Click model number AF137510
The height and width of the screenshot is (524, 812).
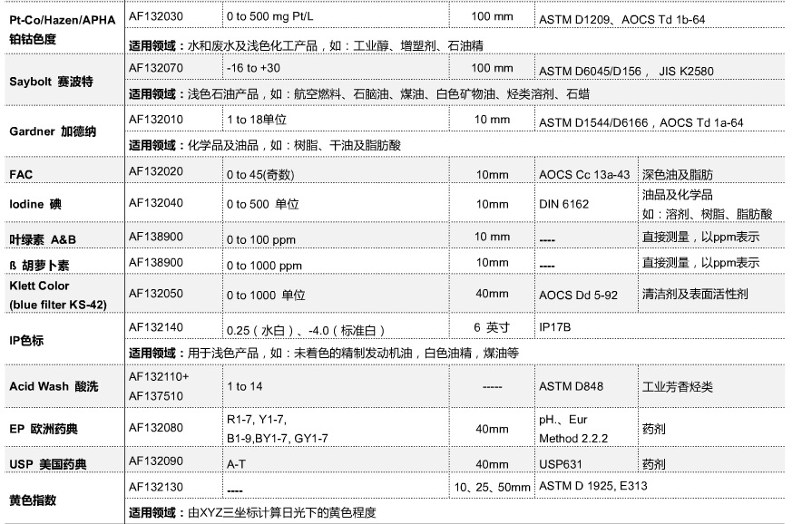[x=156, y=396]
